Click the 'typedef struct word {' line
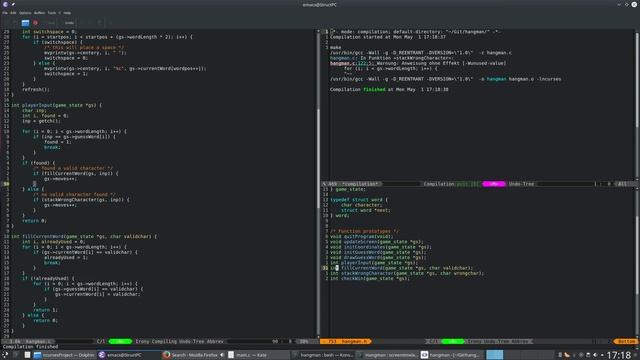This screenshot has width=640, height=360. (359, 200)
